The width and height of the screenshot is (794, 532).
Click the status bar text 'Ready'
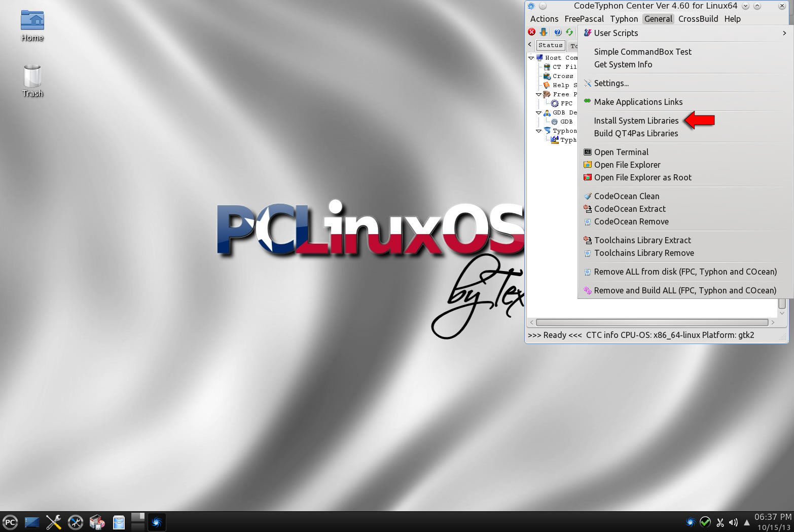(555, 335)
